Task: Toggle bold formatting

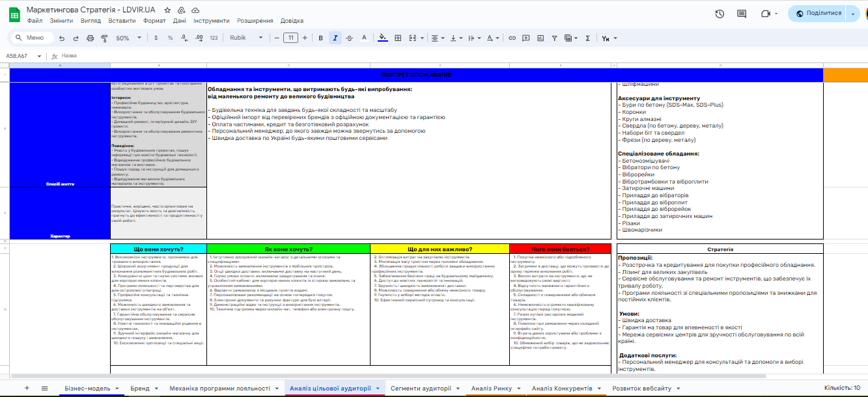Action: point(320,38)
